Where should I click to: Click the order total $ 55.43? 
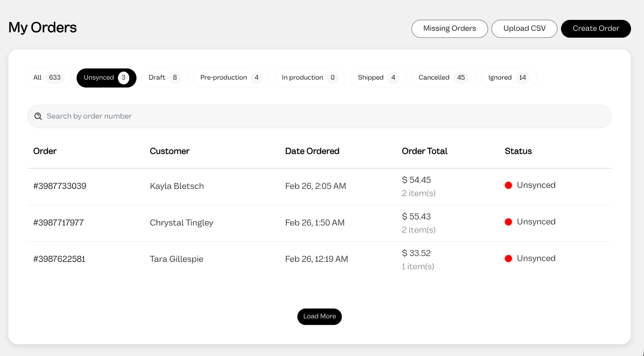(x=416, y=217)
